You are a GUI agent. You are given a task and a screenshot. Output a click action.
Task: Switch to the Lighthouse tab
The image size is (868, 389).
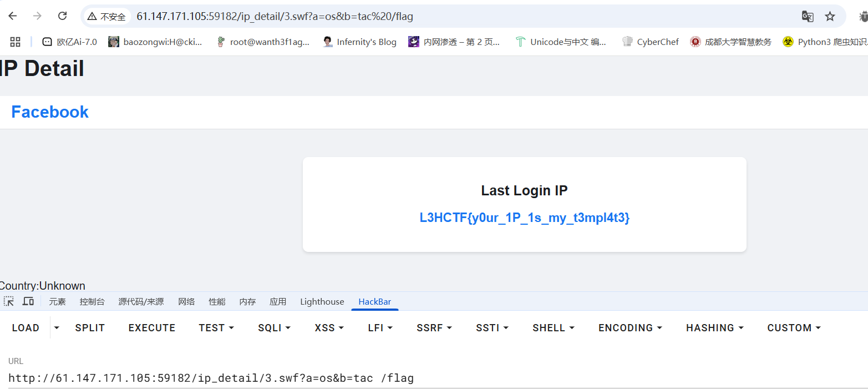[322, 302]
